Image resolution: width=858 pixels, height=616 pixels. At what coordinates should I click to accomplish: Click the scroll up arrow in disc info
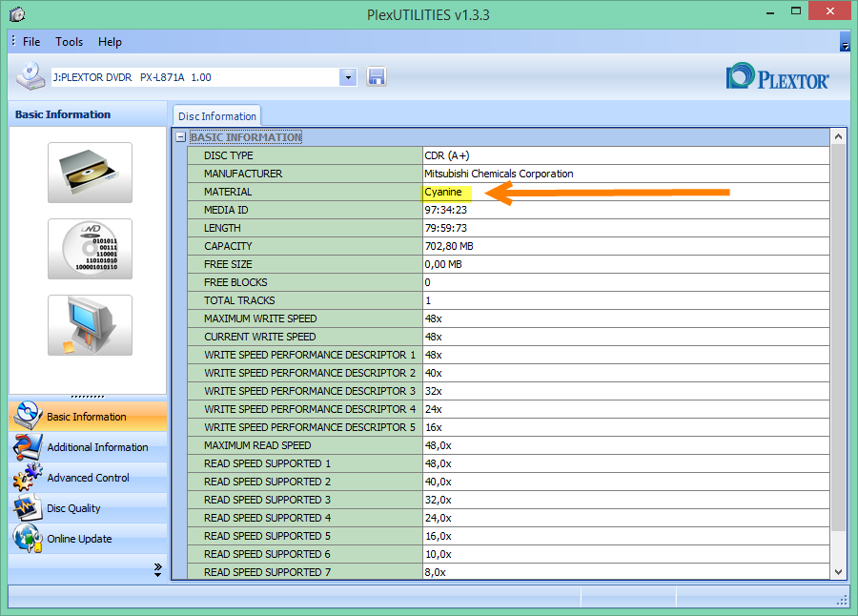838,136
